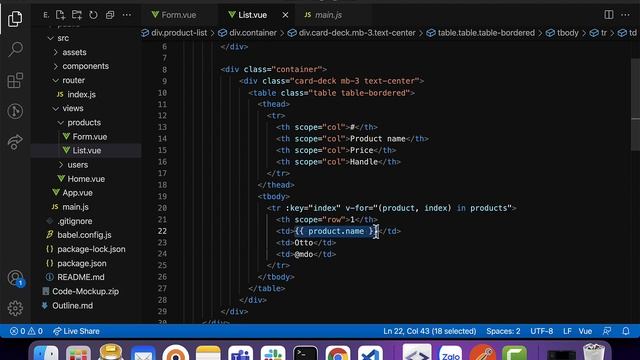Expand the components folder
The image size is (640, 360).
[x=85, y=66]
